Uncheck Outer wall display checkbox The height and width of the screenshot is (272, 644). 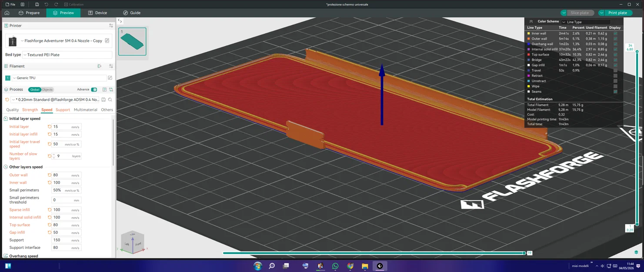(615, 39)
